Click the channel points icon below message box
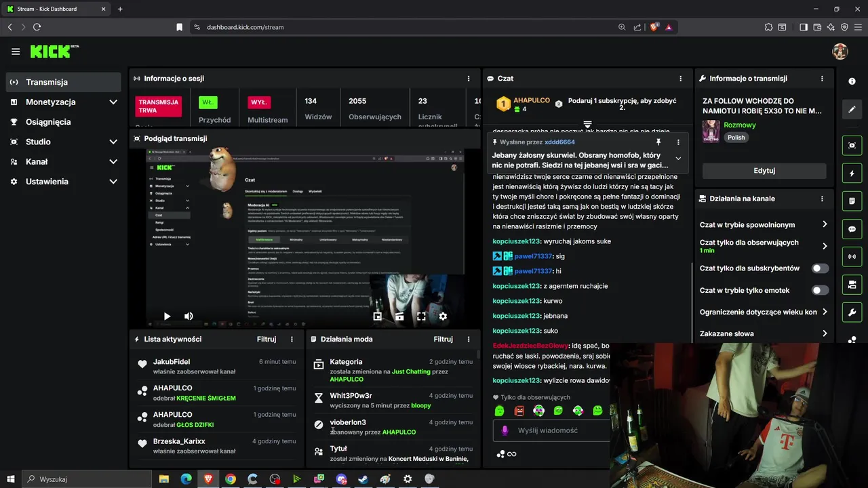The width and height of the screenshot is (868, 488). click(501, 454)
